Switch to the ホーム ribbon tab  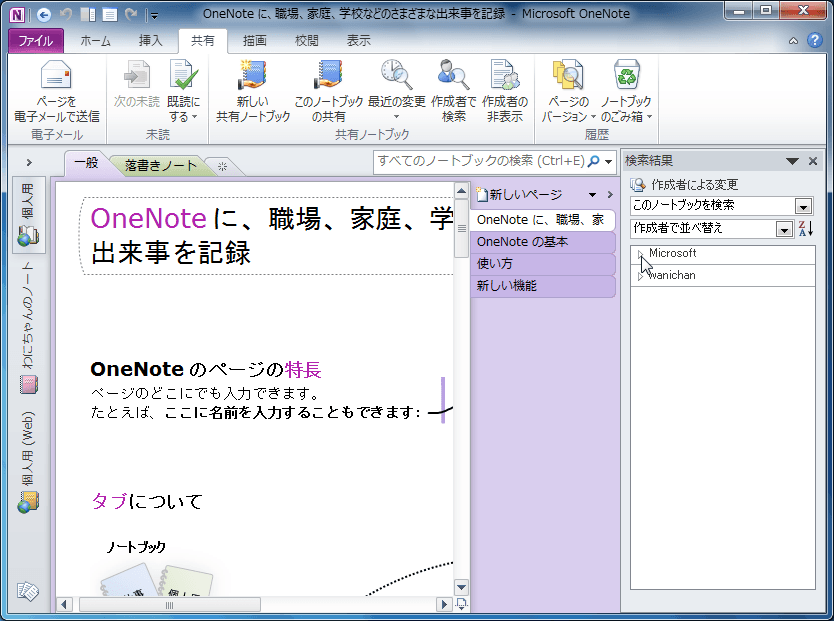coord(95,41)
